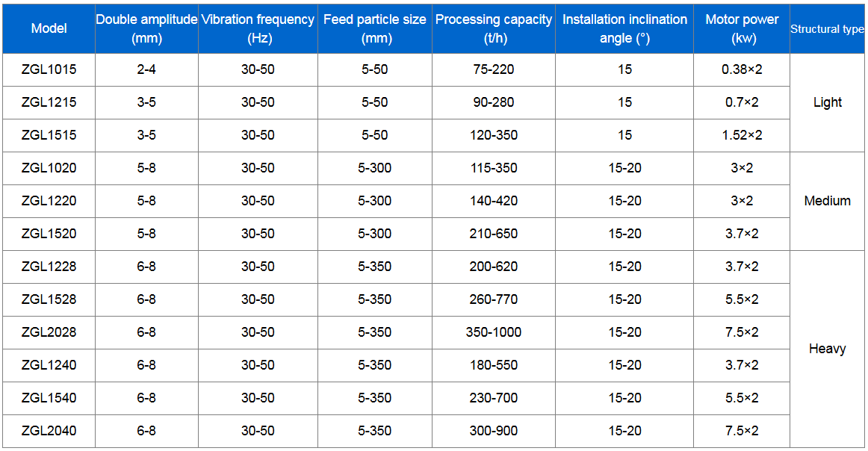
Task: Click the 75-220 processing capacity cell
Action: coord(494,69)
